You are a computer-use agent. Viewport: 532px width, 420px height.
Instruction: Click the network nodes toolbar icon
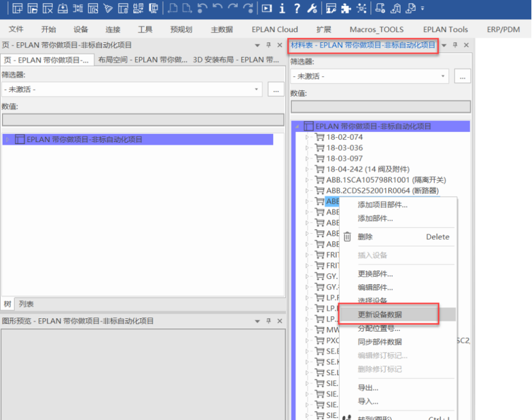[362, 8]
